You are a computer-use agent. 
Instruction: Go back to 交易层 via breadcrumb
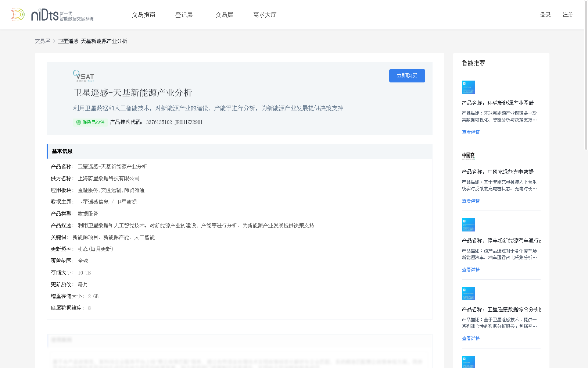pyautogui.click(x=42, y=41)
